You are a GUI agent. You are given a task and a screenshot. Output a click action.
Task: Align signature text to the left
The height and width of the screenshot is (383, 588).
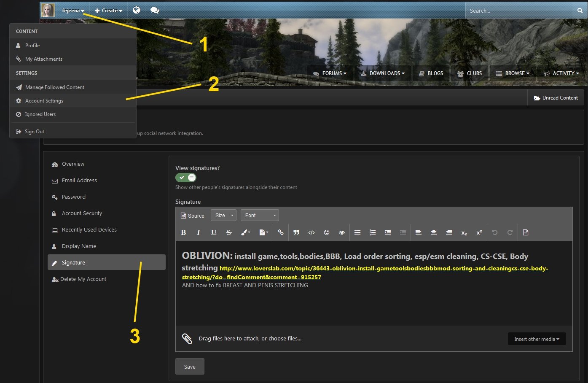pos(419,232)
